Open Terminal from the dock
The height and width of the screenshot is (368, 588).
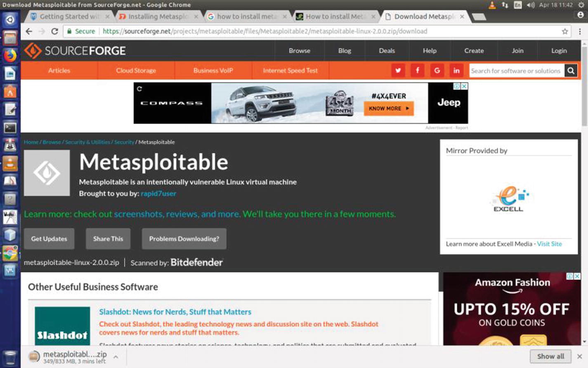tap(10, 128)
